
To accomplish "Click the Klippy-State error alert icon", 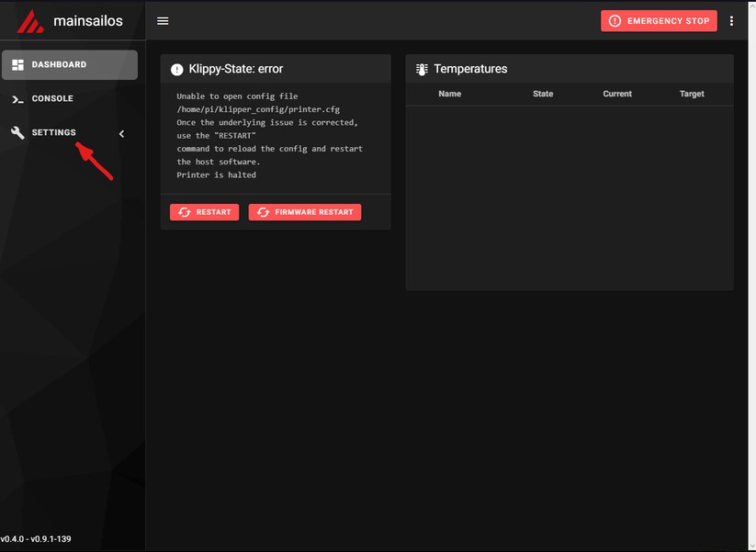I will click(177, 70).
